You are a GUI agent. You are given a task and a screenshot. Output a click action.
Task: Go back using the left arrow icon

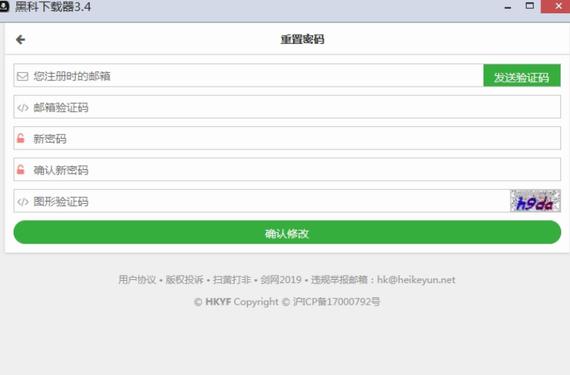click(x=21, y=39)
